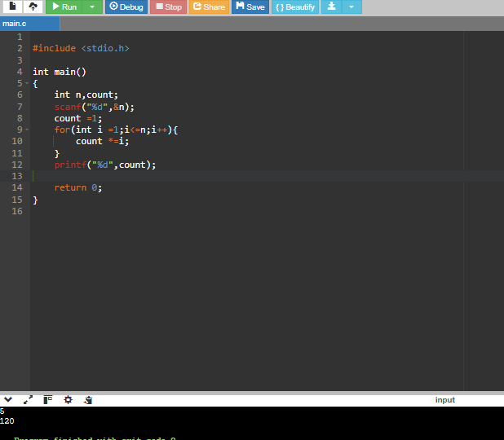Viewport: 504px width, 440px height.
Task: Collapse the console with the chevron icon
Action: tap(8, 399)
